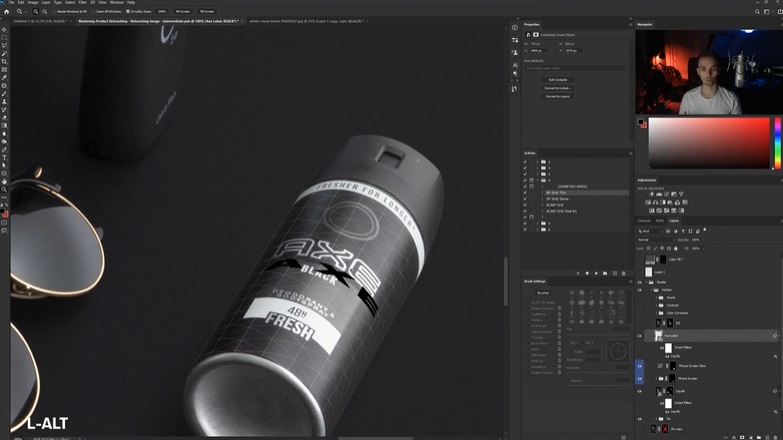The image size is (783, 440).
Task: Choose Zoom In mode in options bar
Action: pos(36,11)
